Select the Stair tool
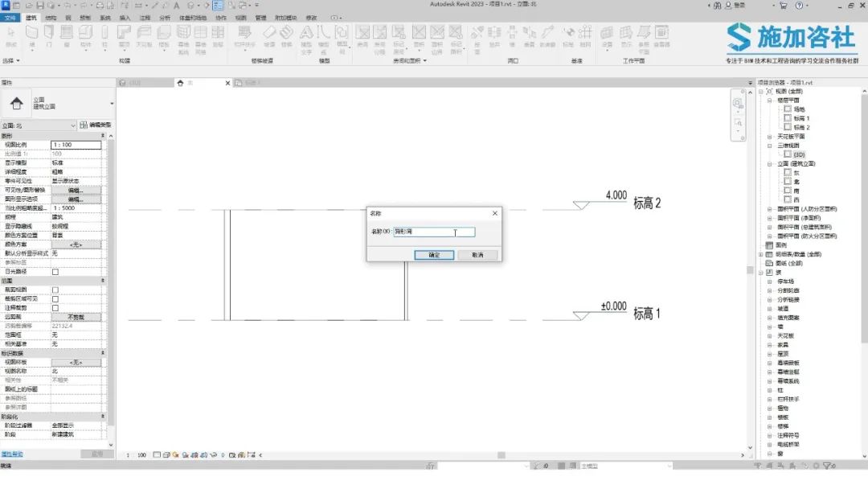Screen dimensions: 868x489 [x=286, y=36]
